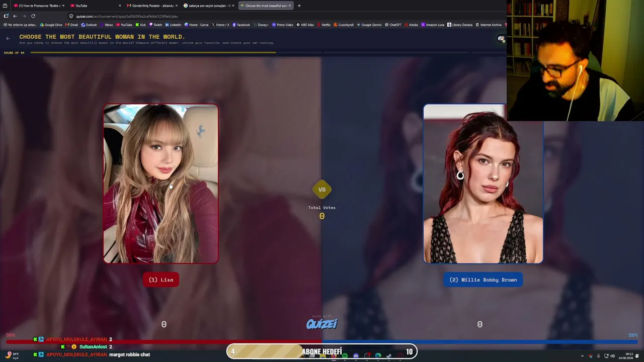
Task: Open the Home / X bookmark
Action: (220, 25)
